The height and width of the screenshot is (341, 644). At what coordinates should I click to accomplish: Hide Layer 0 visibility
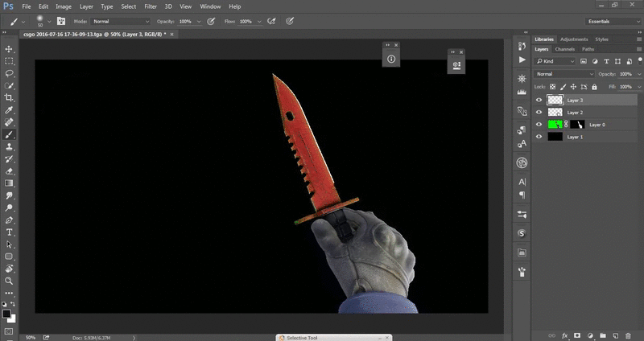(x=539, y=125)
